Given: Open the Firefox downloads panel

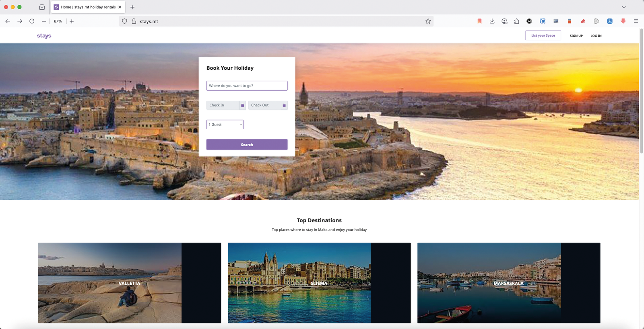Looking at the screenshot, I should (492, 21).
